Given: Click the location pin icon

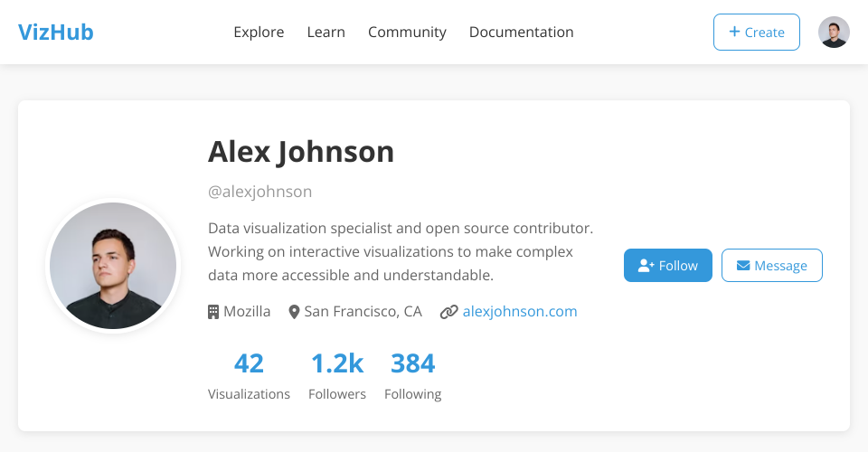Looking at the screenshot, I should (x=294, y=312).
